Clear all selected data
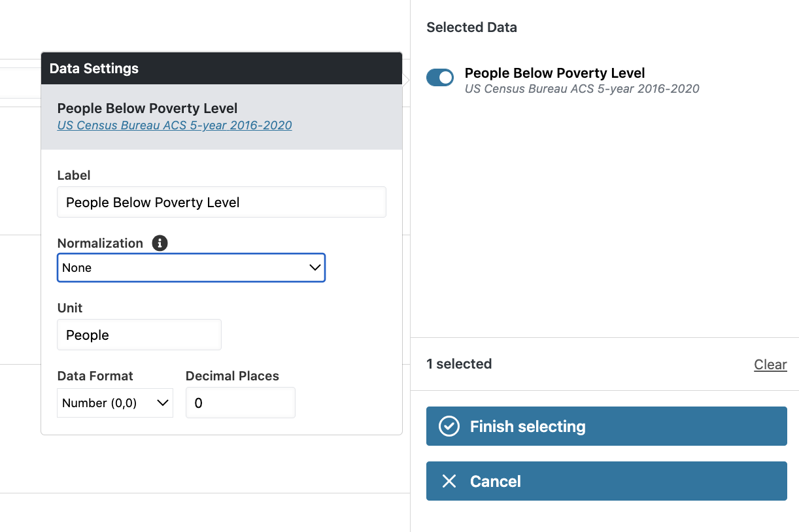 [x=770, y=365]
